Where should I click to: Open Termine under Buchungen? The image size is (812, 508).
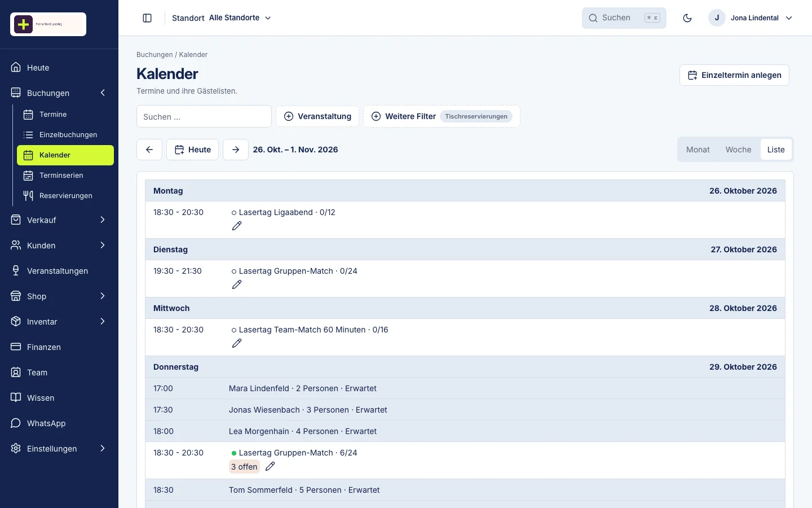[65, 115]
